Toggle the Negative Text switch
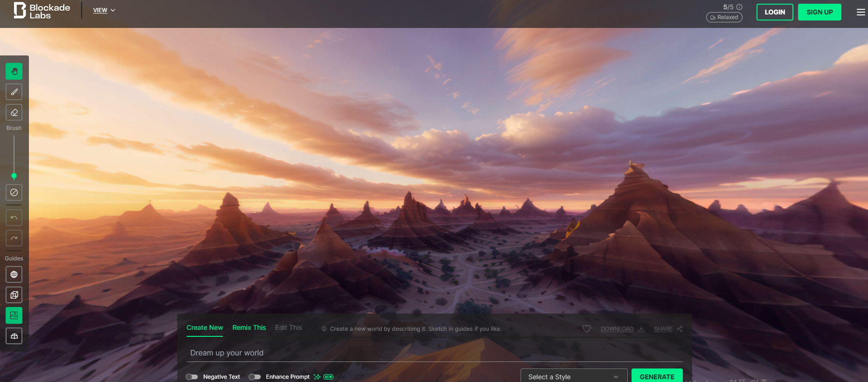868x382 pixels. [x=192, y=377]
